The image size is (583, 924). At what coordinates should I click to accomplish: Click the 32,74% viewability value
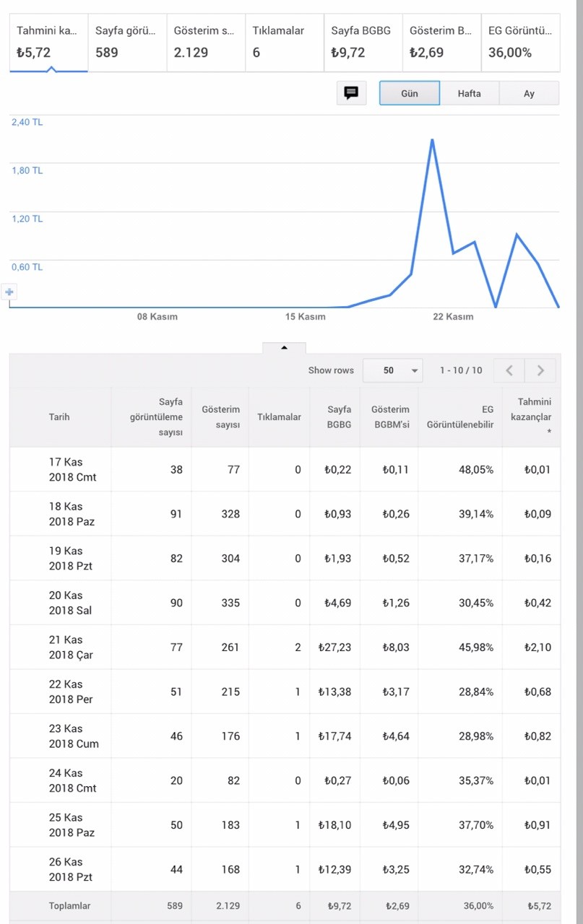click(x=476, y=870)
